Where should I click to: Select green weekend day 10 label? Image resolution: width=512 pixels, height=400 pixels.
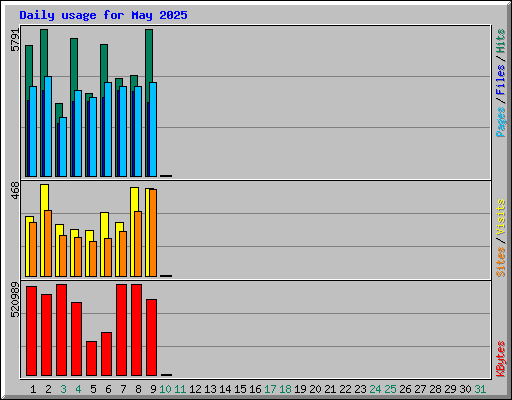pyautogui.click(x=165, y=389)
